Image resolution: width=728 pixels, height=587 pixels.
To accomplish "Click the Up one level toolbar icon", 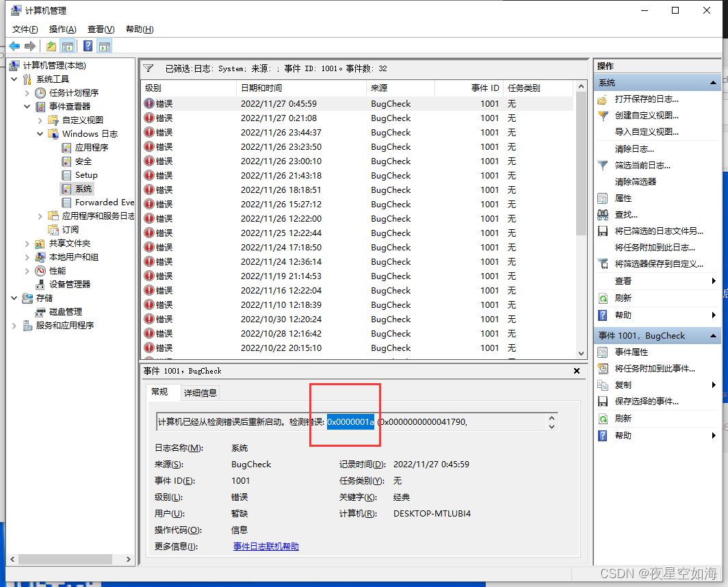I will coord(51,46).
